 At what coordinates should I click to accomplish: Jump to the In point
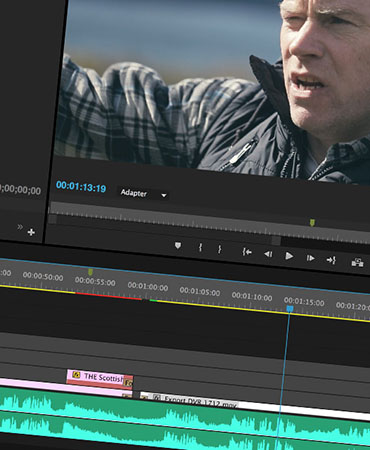pos(247,252)
